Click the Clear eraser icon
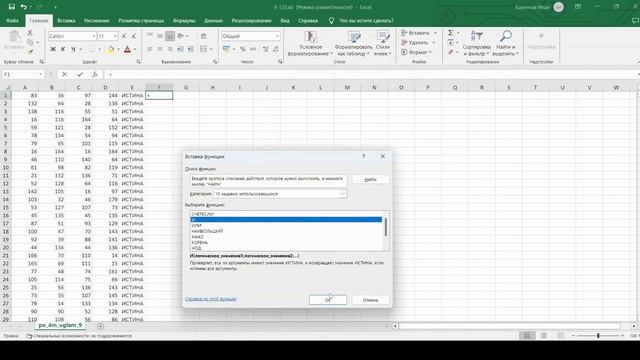The image size is (640, 360). coord(451,52)
